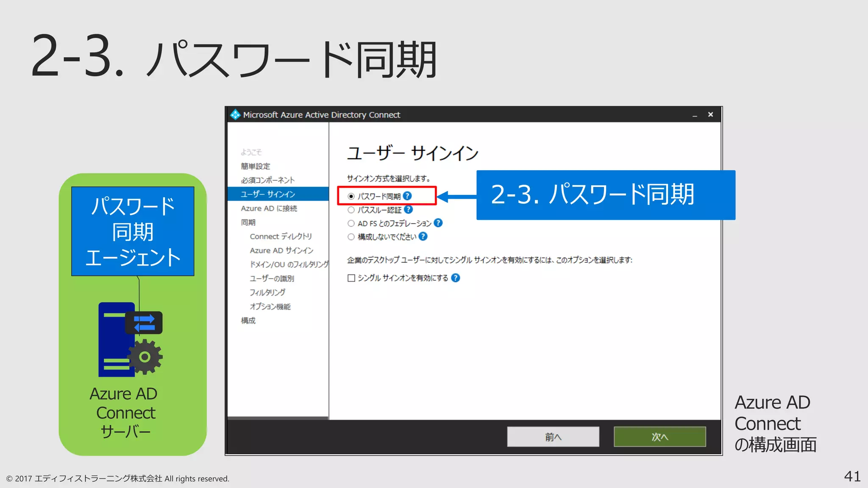Open ドメイン/OU のフィルタリング sub-step
This screenshot has height=488, width=868.
[x=289, y=264]
